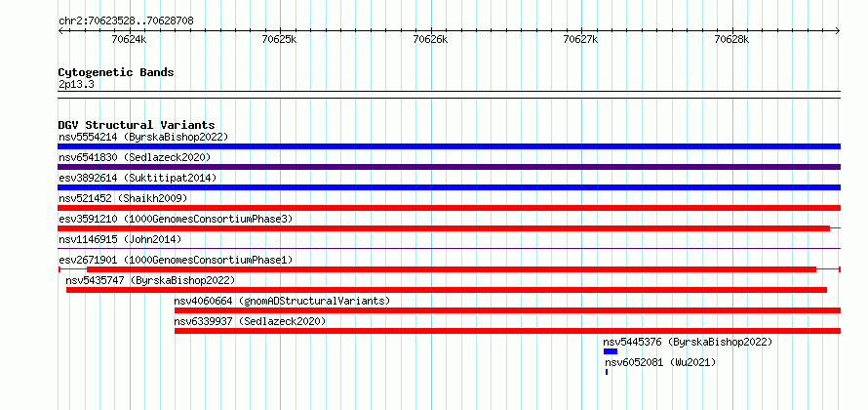Click the 70628k ruler tick label

pyautogui.click(x=731, y=39)
